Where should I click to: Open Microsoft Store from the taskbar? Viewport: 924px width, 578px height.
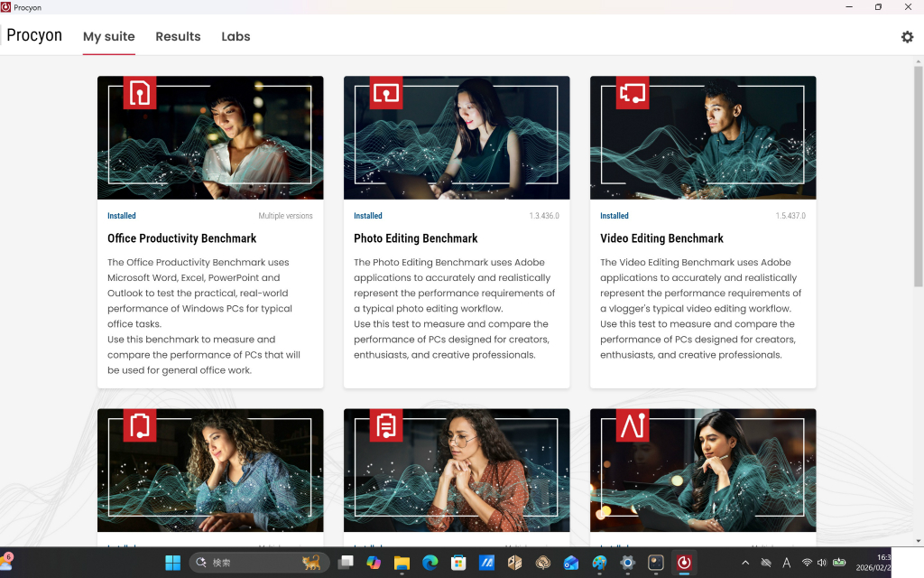click(458, 563)
